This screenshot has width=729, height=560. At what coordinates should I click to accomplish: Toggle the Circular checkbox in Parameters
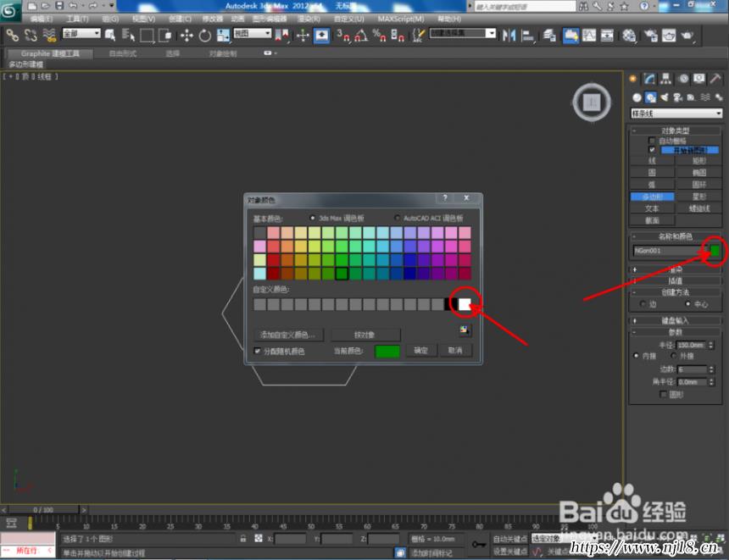664,394
